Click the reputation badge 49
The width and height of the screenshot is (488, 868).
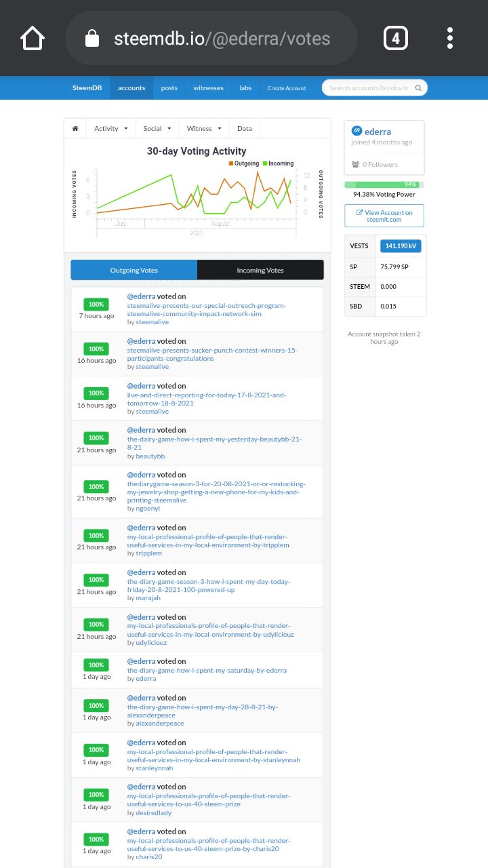(x=357, y=131)
